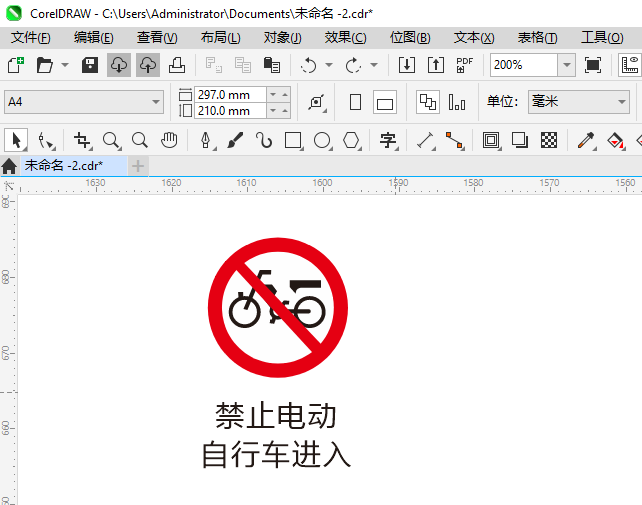The image size is (642, 505).
Task: Open page width 297.0 mm dropdown arrow
Action: [x=273, y=95]
